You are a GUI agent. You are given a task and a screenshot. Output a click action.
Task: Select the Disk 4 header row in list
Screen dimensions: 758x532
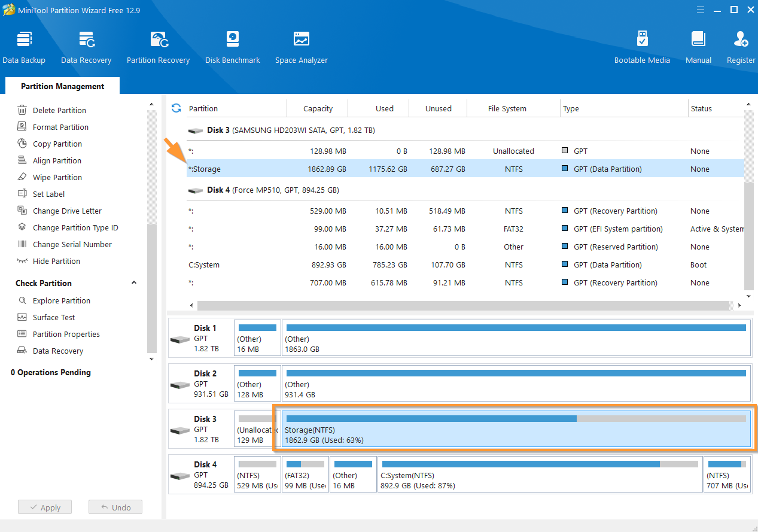[465, 190]
